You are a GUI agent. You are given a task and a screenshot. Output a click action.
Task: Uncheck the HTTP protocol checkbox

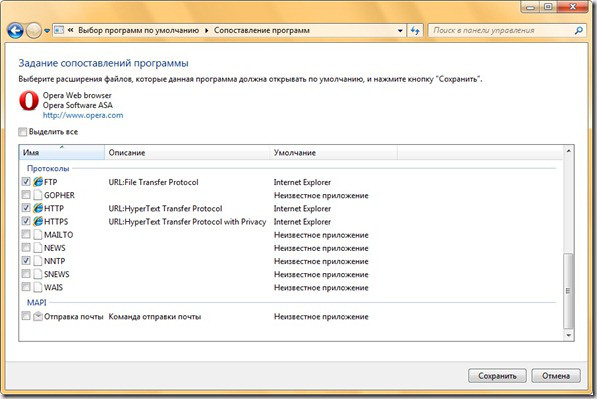pos(26,208)
